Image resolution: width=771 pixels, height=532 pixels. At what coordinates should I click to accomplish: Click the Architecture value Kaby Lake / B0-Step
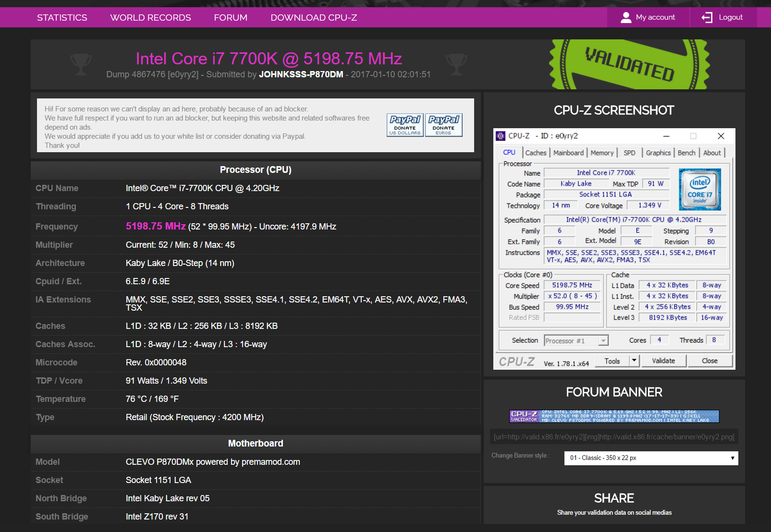180,263
